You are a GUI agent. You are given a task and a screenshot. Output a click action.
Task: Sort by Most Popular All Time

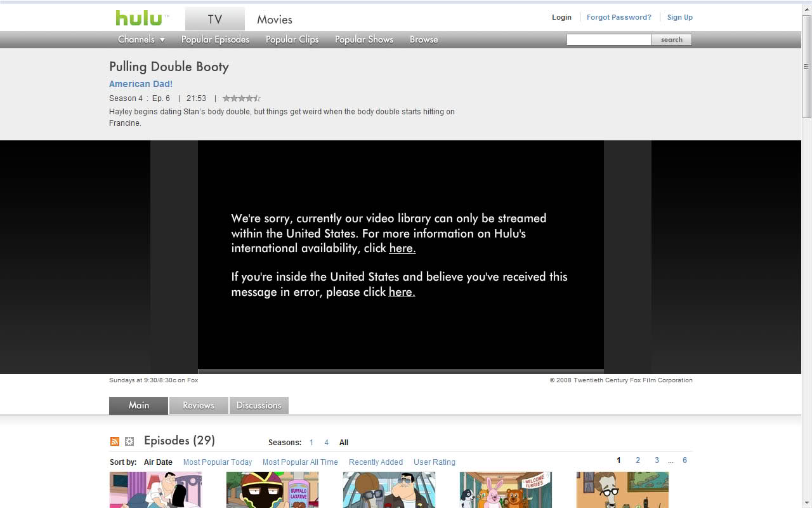[x=300, y=462]
